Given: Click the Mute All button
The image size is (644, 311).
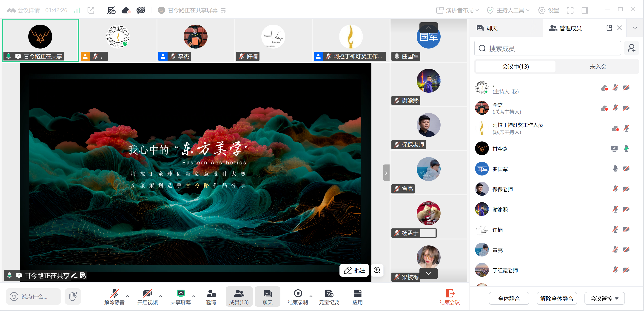Looking at the screenshot, I should (509, 299).
